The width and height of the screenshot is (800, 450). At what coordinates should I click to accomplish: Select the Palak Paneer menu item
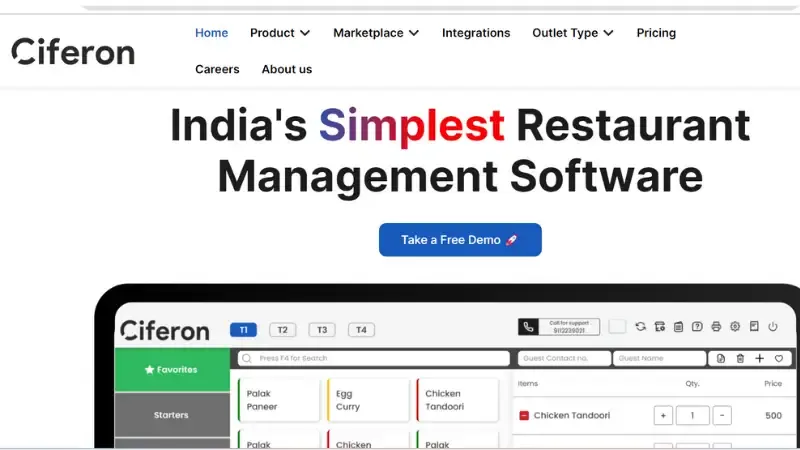(x=279, y=400)
